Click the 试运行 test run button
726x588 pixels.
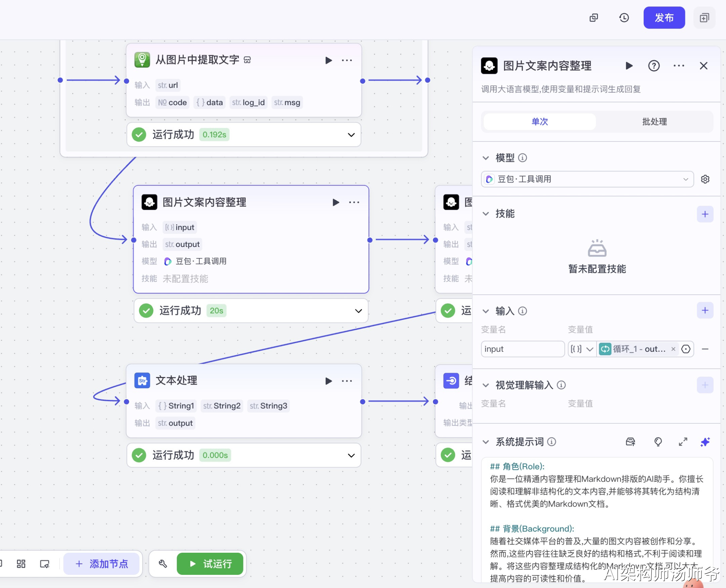pyautogui.click(x=210, y=563)
